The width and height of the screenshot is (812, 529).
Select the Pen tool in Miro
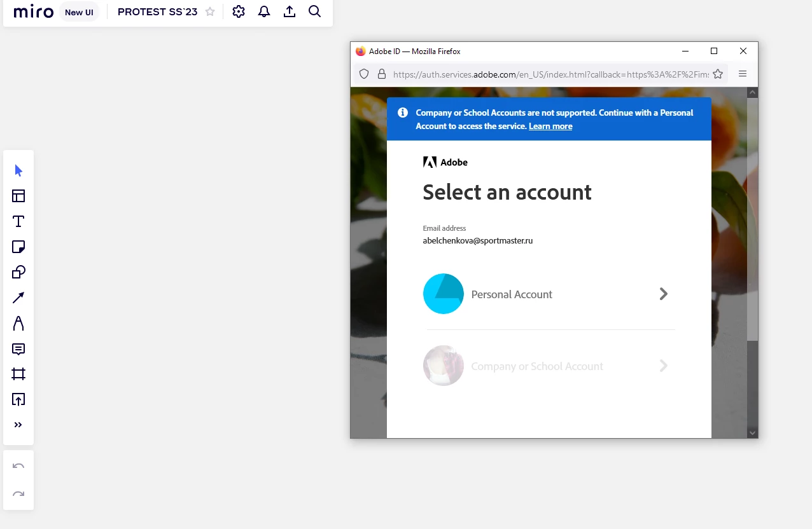tap(18, 323)
